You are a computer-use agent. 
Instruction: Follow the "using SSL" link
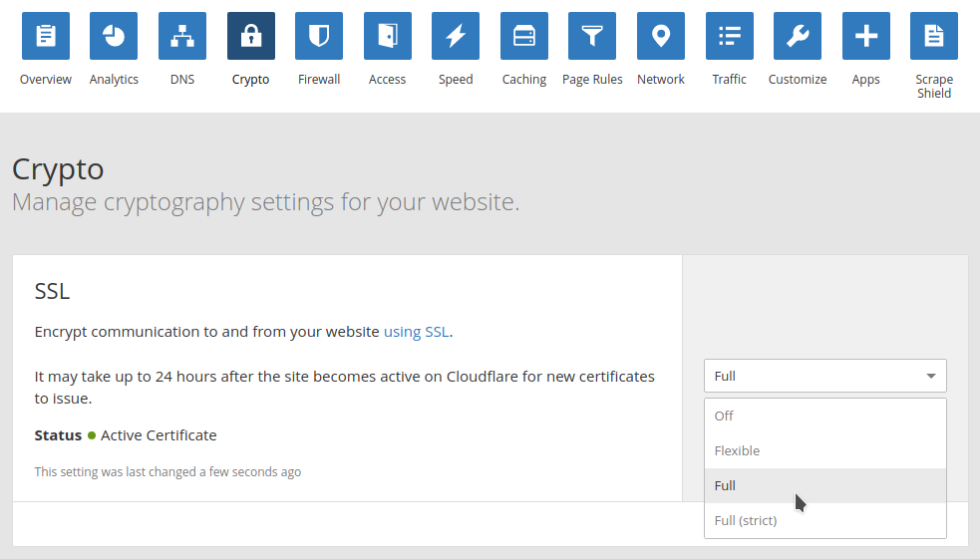click(x=416, y=332)
